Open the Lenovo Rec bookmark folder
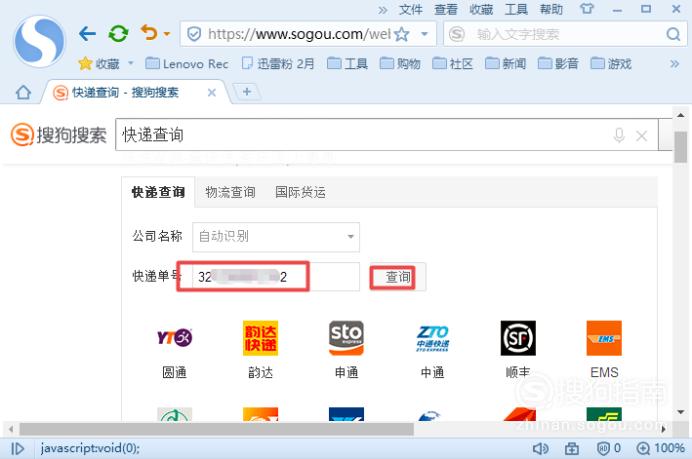This screenshot has width=692, height=459. click(187, 64)
